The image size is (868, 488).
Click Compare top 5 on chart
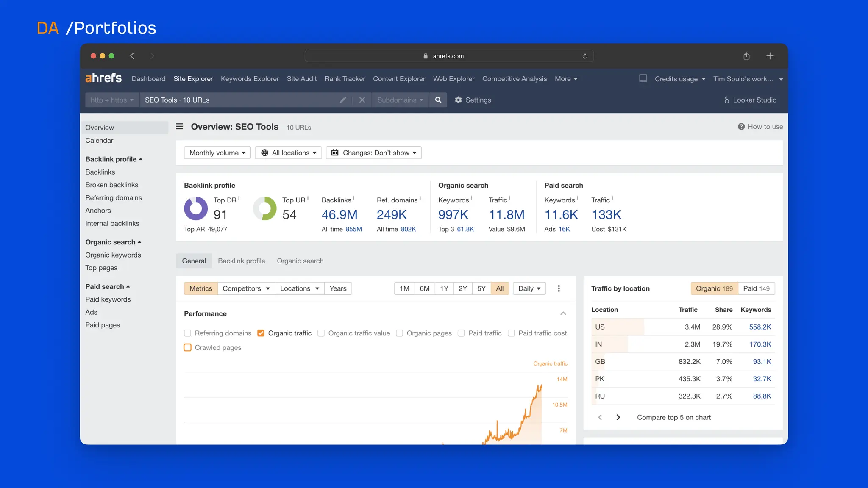(x=674, y=417)
